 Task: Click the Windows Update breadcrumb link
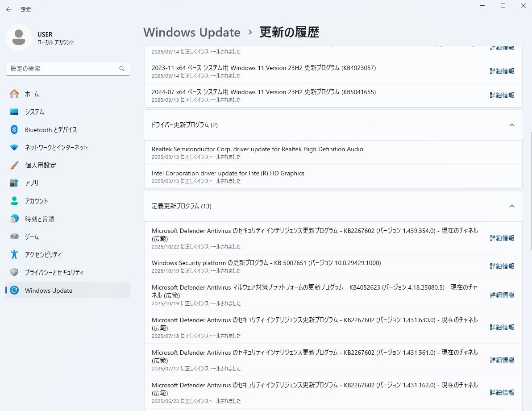tap(192, 33)
